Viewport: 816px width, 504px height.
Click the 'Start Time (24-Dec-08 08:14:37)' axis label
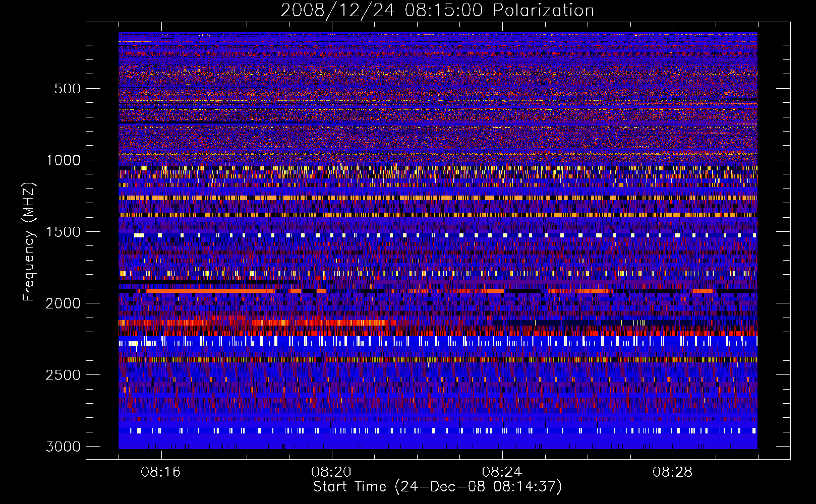click(437, 487)
